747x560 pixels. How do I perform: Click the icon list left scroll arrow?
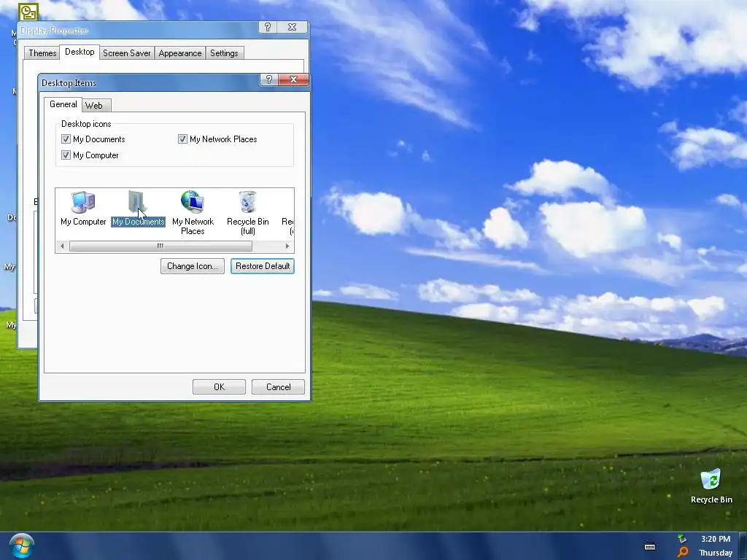pyautogui.click(x=62, y=246)
